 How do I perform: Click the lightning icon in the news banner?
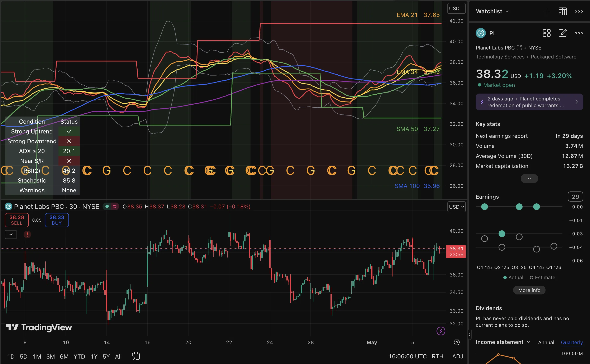tap(482, 102)
